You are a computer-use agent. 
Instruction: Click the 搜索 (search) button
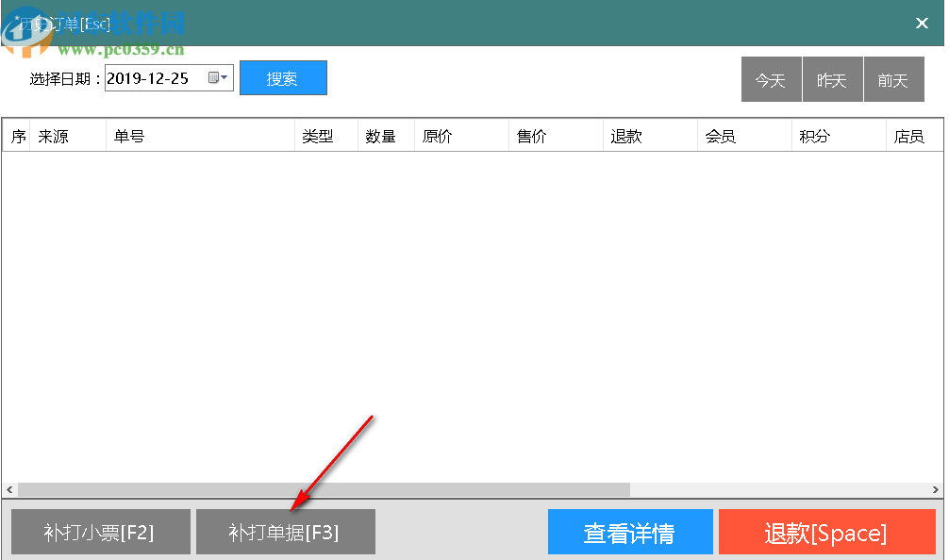(x=283, y=78)
